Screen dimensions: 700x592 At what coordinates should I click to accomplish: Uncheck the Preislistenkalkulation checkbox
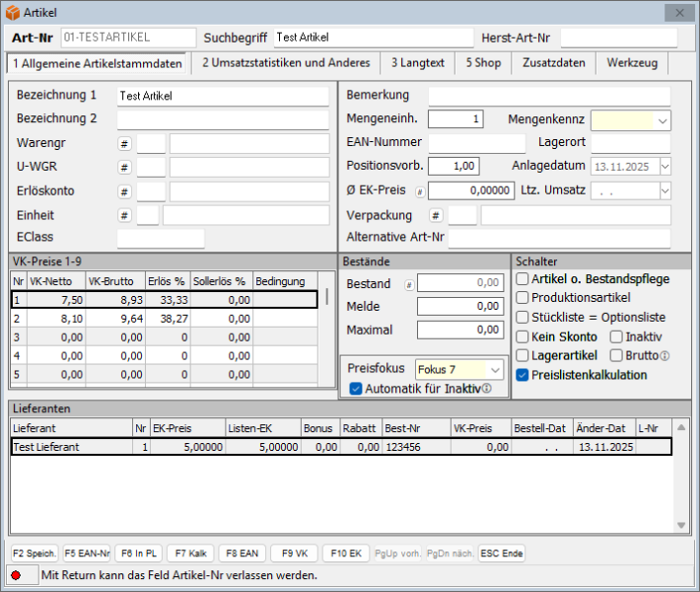[523, 375]
